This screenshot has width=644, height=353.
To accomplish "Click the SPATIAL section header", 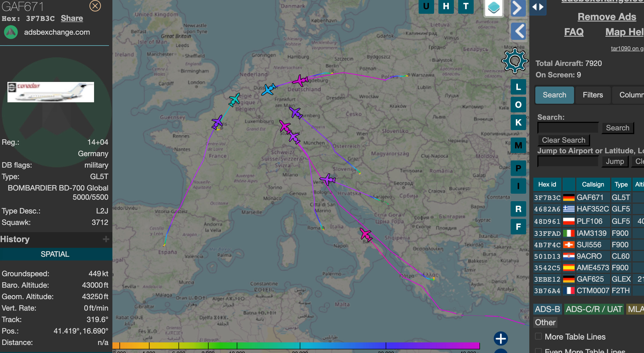I will [55, 254].
